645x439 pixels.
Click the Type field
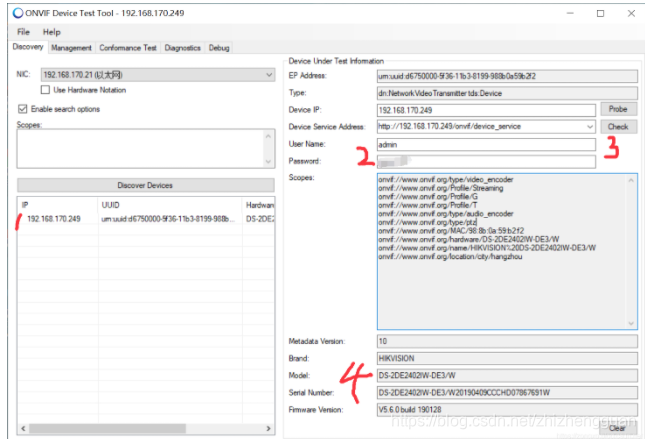(x=507, y=93)
